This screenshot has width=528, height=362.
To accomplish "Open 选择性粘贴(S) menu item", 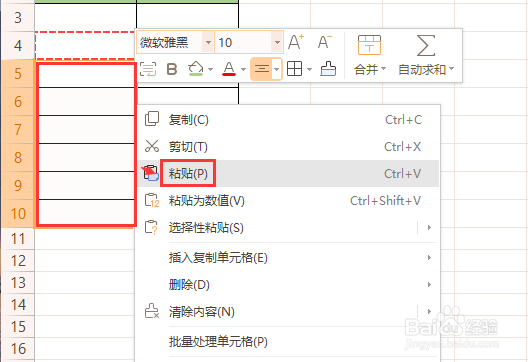I will click(x=288, y=228).
